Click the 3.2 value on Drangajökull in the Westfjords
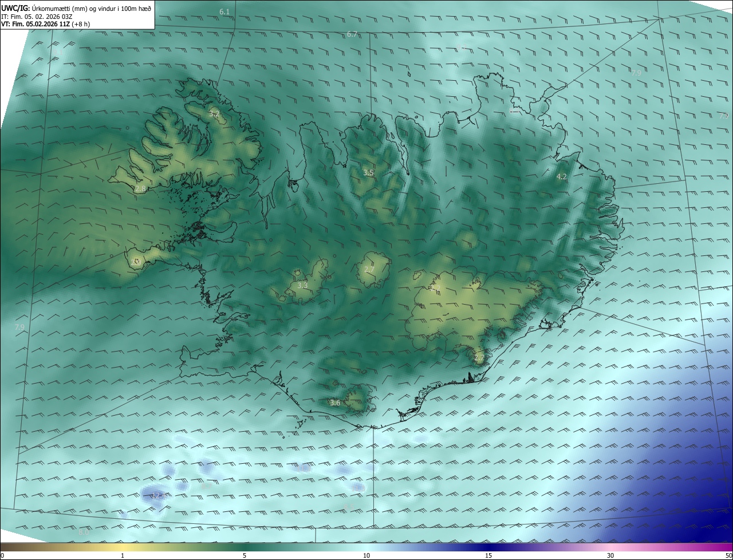This screenshot has height=560, width=733. pos(214,115)
